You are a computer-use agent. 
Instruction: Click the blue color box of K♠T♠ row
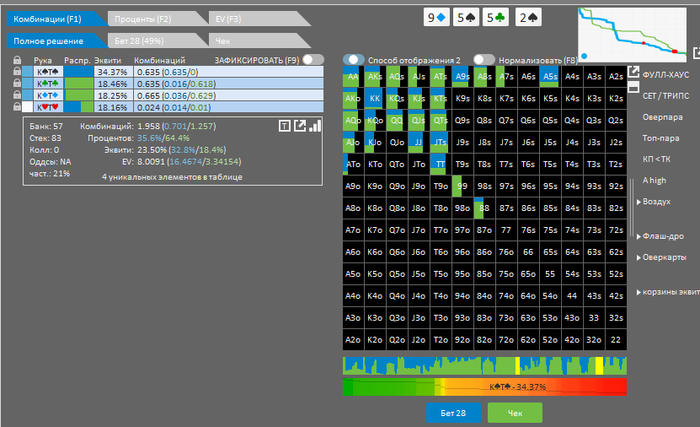[x=28, y=71]
